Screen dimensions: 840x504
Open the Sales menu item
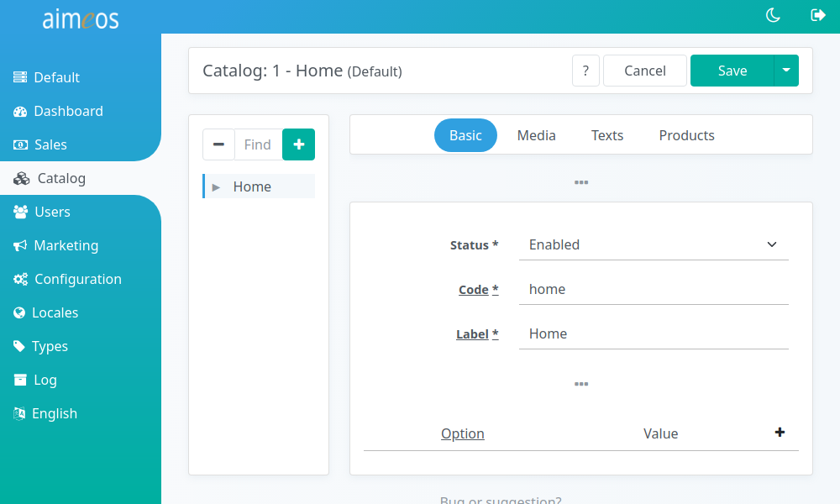click(x=81, y=144)
